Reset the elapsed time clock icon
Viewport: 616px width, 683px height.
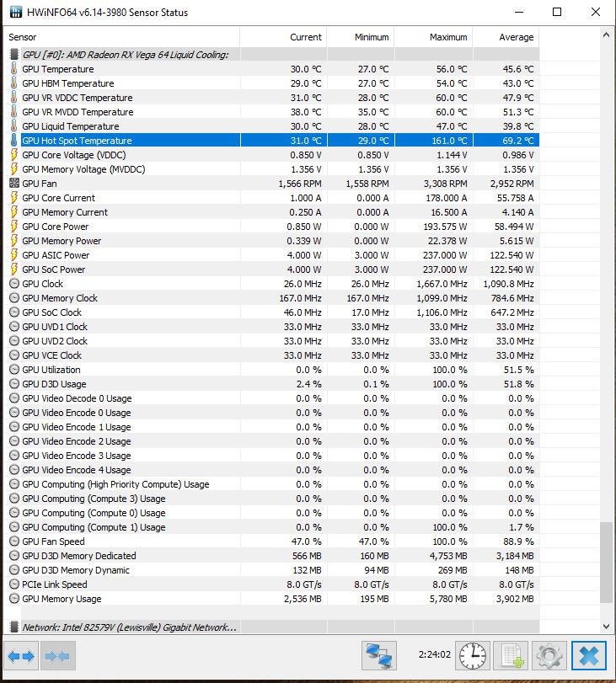coord(473,655)
